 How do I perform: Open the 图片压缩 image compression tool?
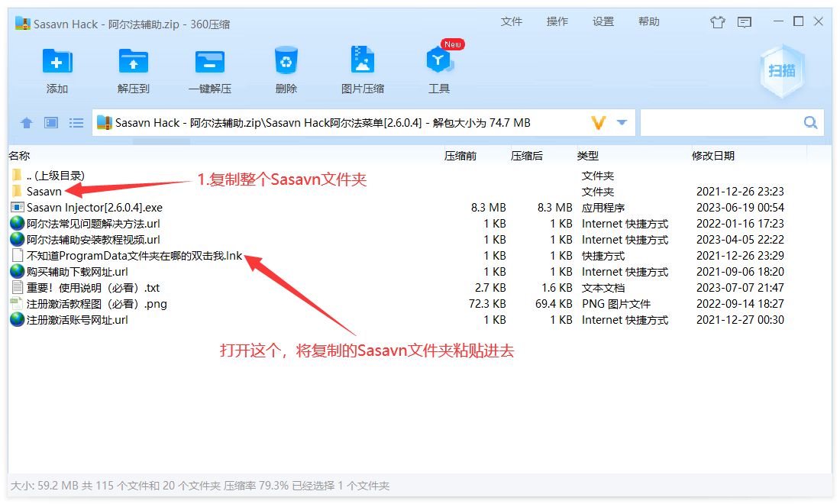pyautogui.click(x=363, y=60)
